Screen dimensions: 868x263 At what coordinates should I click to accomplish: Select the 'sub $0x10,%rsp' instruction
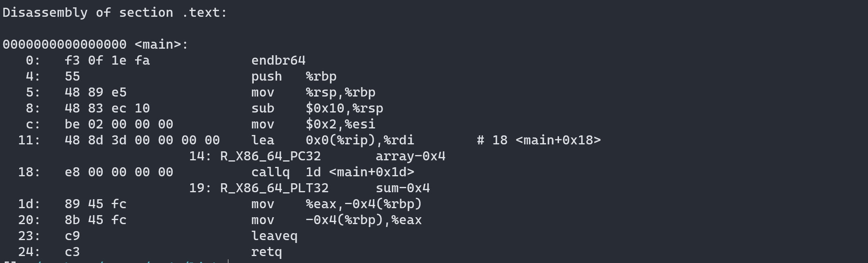(317, 108)
